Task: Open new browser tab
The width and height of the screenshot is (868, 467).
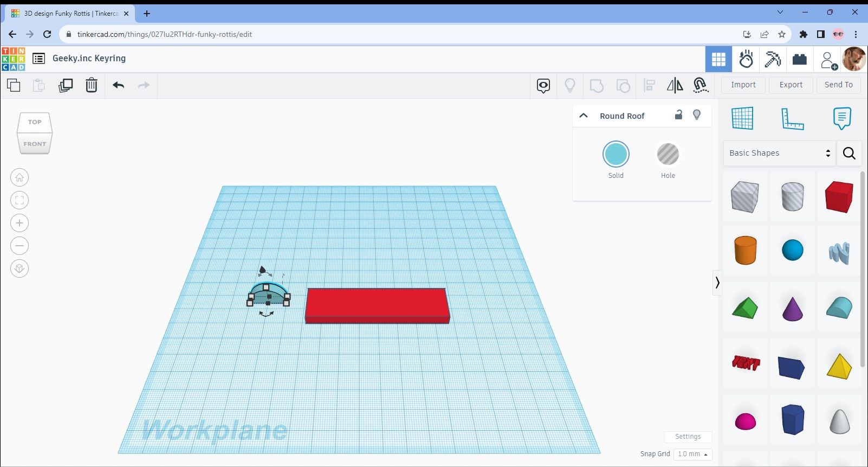Action: click(147, 14)
